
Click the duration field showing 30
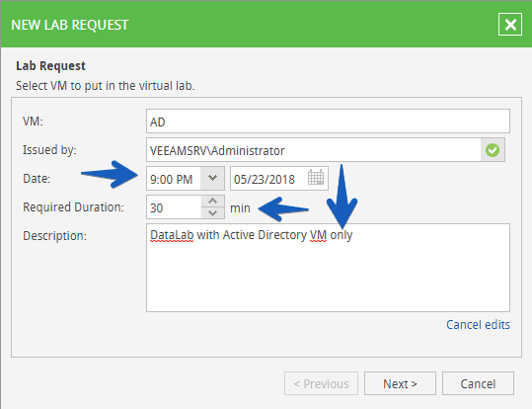pos(174,207)
